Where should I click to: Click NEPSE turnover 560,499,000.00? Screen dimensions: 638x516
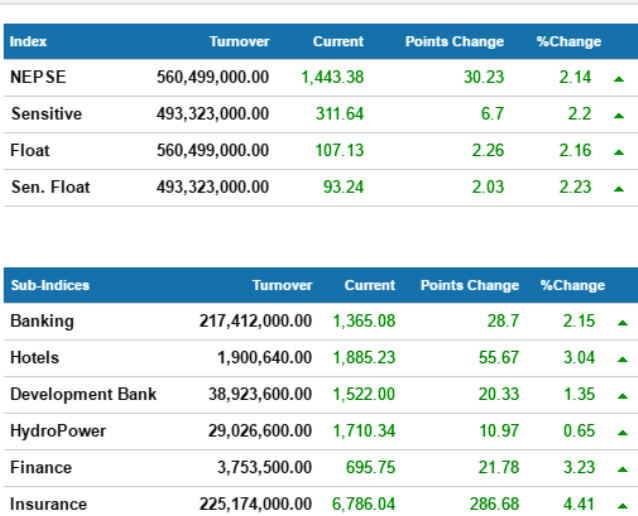pyautogui.click(x=213, y=77)
